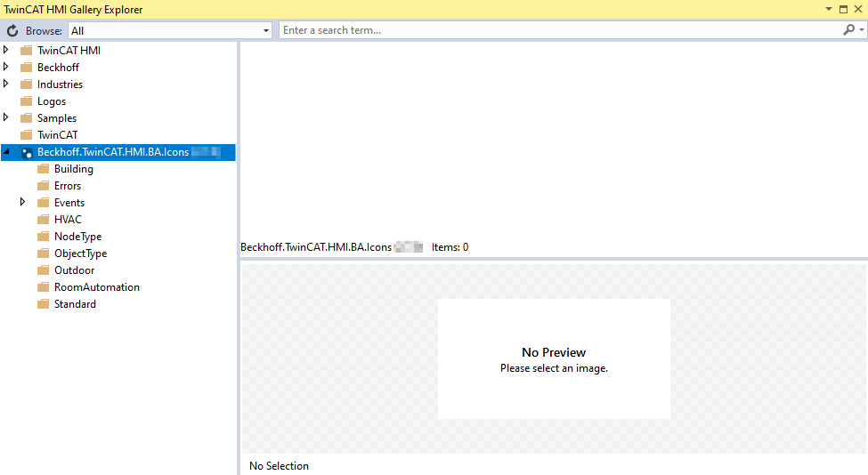Screen dimensions: 868x475
Task: Select HVAC folder icon
Action: (x=44, y=220)
